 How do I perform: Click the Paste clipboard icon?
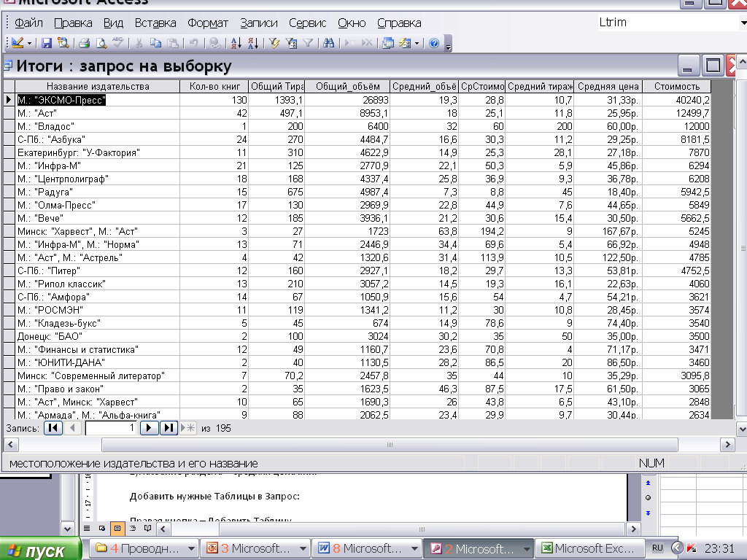[x=173, y=43]
